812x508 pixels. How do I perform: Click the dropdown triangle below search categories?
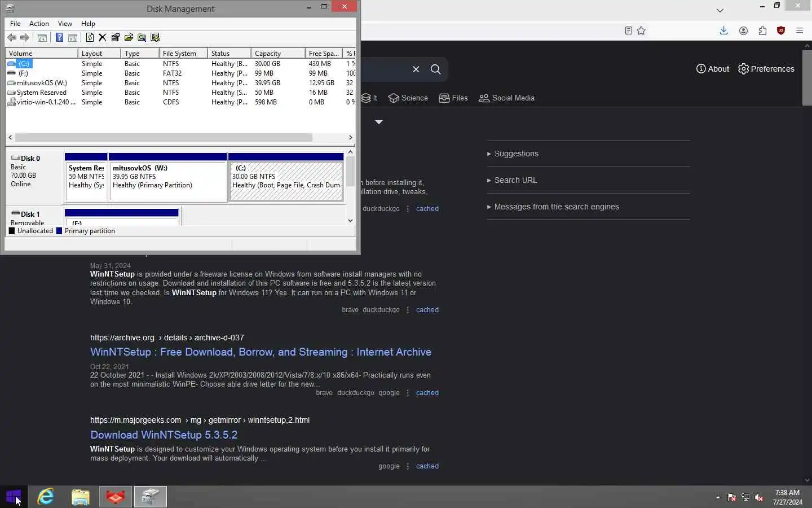379,122
